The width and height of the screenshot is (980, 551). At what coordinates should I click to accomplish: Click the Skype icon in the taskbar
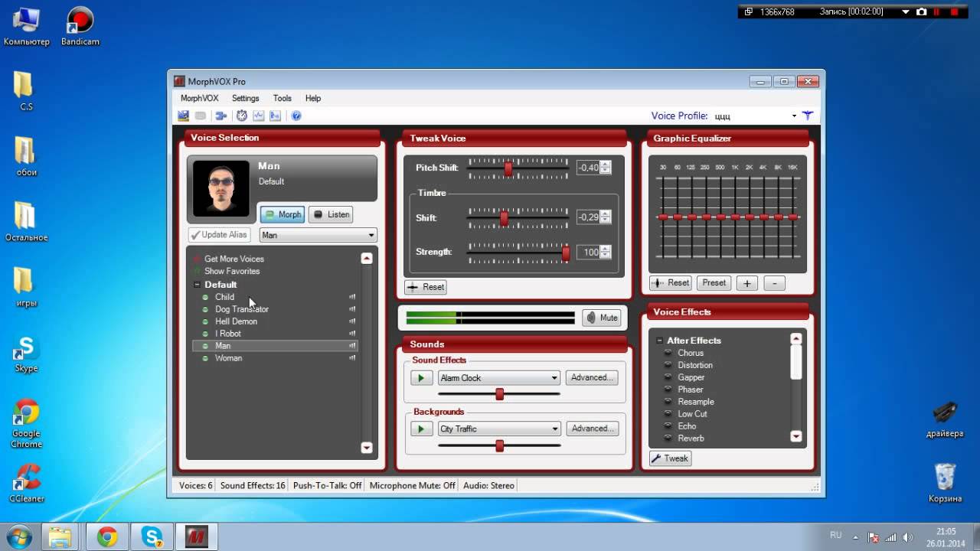click(x=152, y=537)
